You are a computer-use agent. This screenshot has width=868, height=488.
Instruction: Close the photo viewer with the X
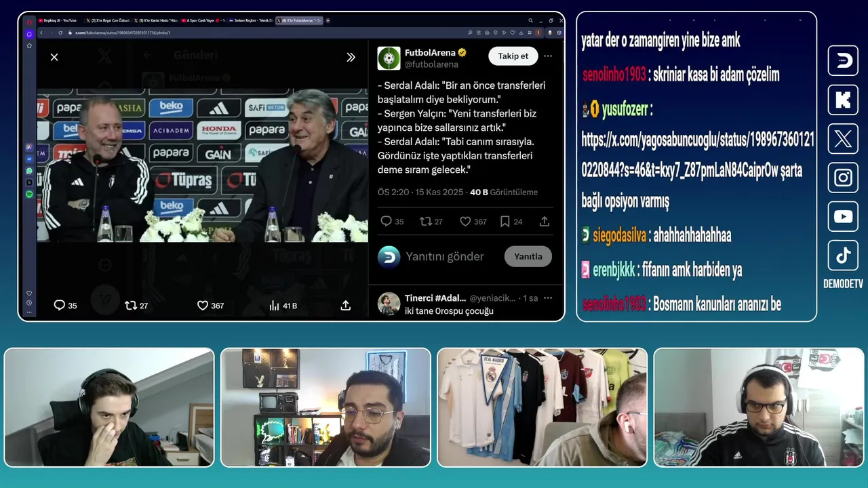coord(54,57)
